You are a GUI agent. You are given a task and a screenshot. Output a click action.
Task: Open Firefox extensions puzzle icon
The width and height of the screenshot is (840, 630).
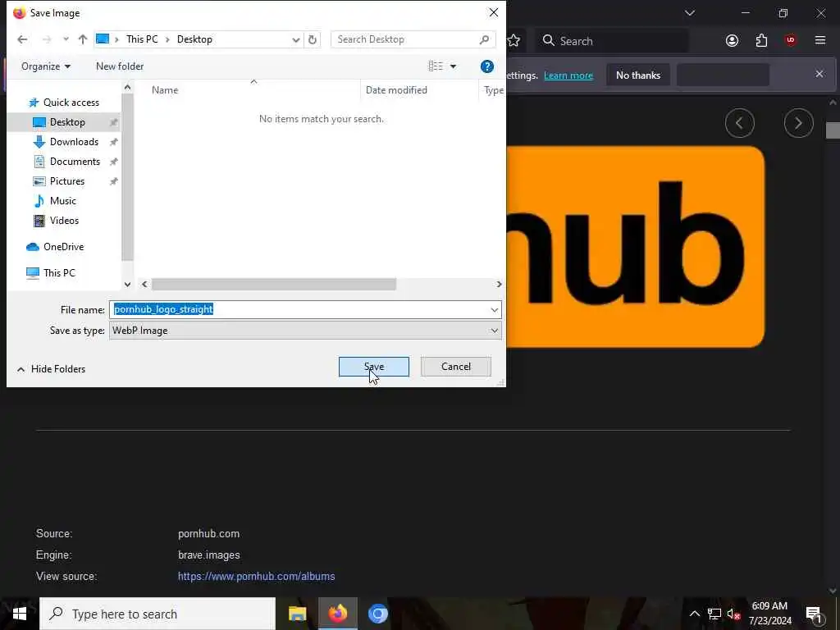pyautogui.click(x=761, y=41)
